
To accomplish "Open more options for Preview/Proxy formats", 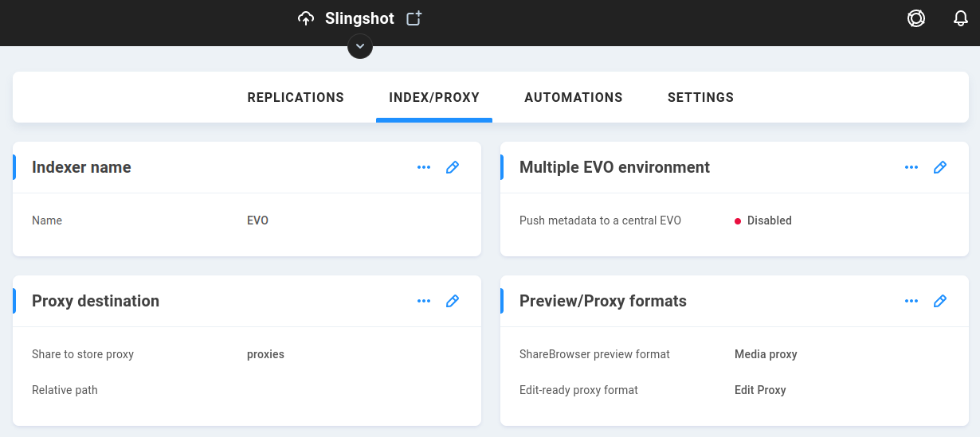I will click(911, 301).
